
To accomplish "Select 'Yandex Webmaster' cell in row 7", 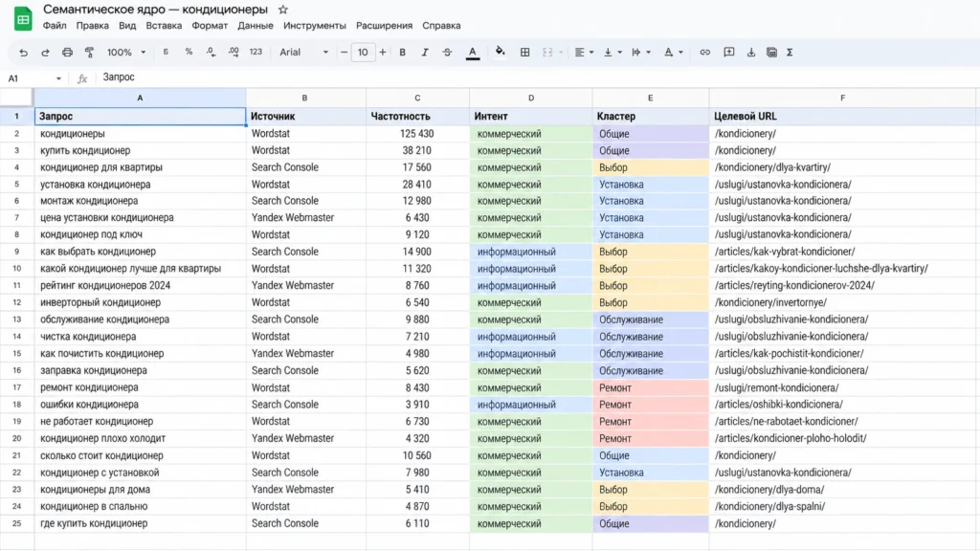I will 305,218.
